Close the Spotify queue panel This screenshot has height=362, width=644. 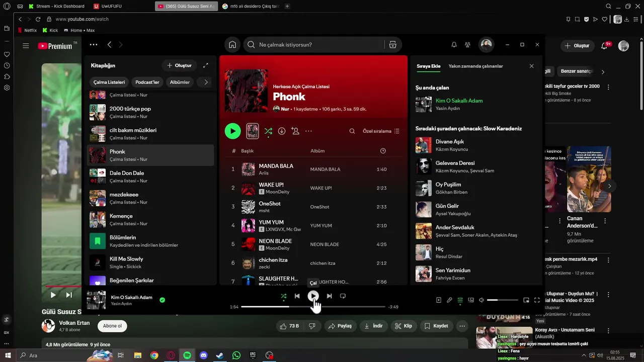point(531,66)
